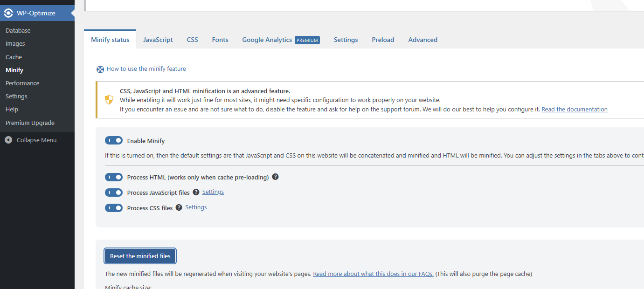Click the PREMIUM badge on Google Analytics
644x289 pixels.
[x=307, y=40]
